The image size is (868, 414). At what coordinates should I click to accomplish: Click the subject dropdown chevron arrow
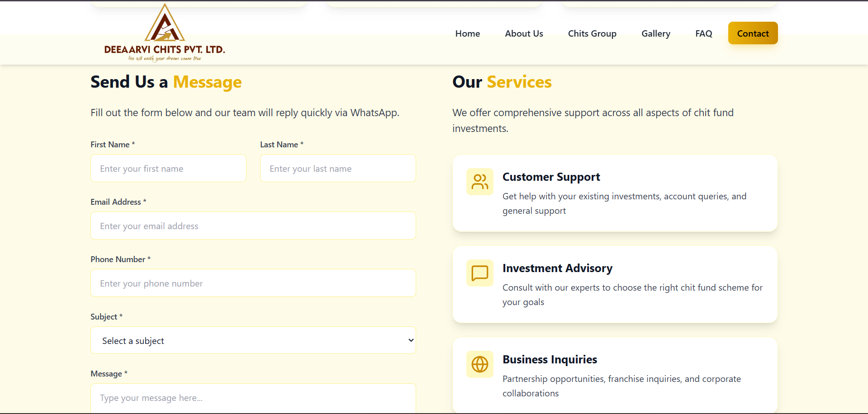pos(411,340)
